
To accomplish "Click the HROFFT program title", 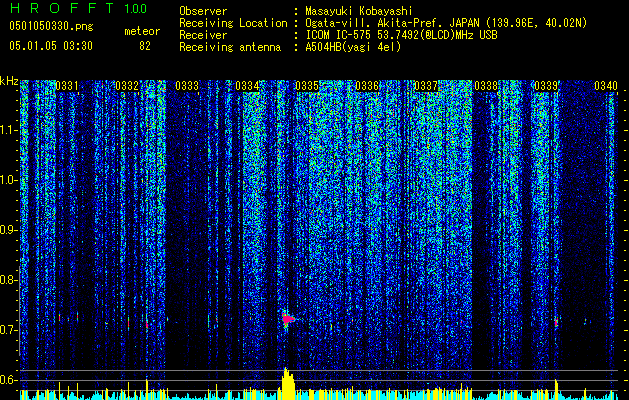I will pyautogui.click(x=62, y=8).
